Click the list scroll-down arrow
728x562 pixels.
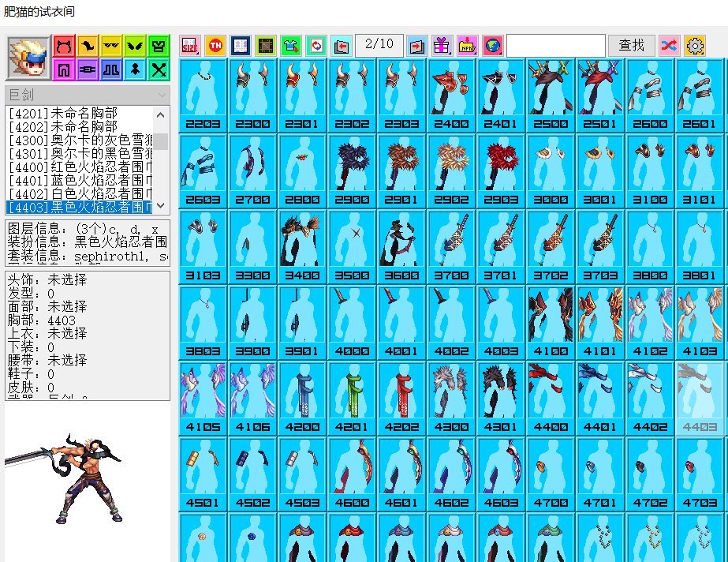point(161,205)
